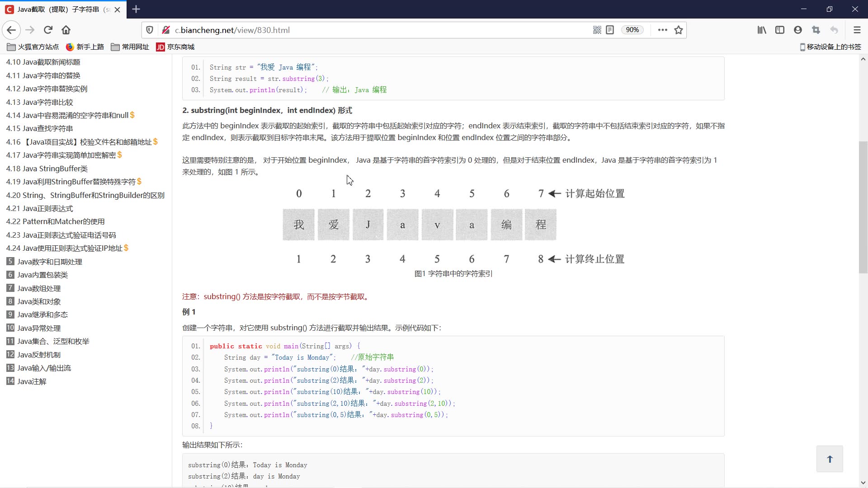Expand section 11 Java集合、泛型和枚举
This screenshot has width=868, height=488.
coord(48,341)
